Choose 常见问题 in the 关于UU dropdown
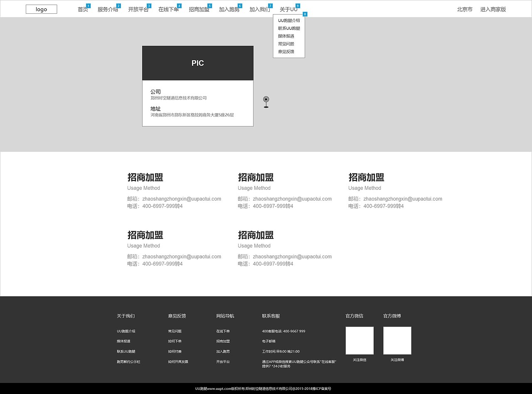This screenshot has width=532, height=394. [x=286, y=44]
